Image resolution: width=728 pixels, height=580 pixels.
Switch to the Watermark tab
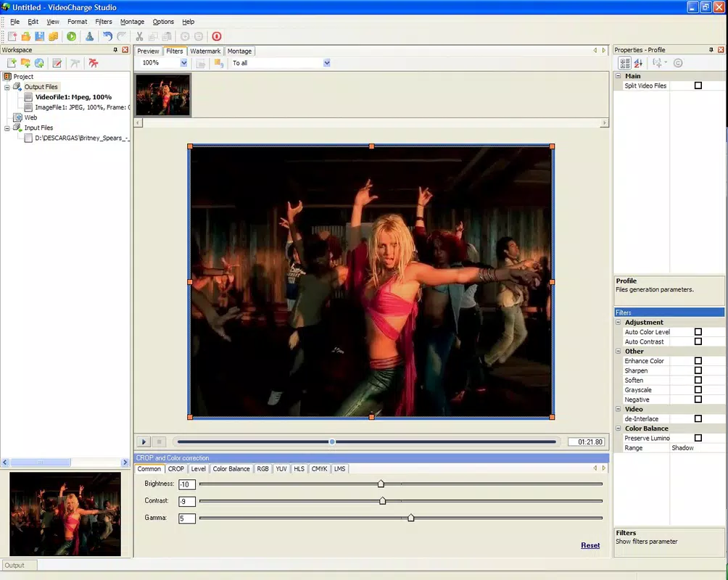click(x=205, y=51)
